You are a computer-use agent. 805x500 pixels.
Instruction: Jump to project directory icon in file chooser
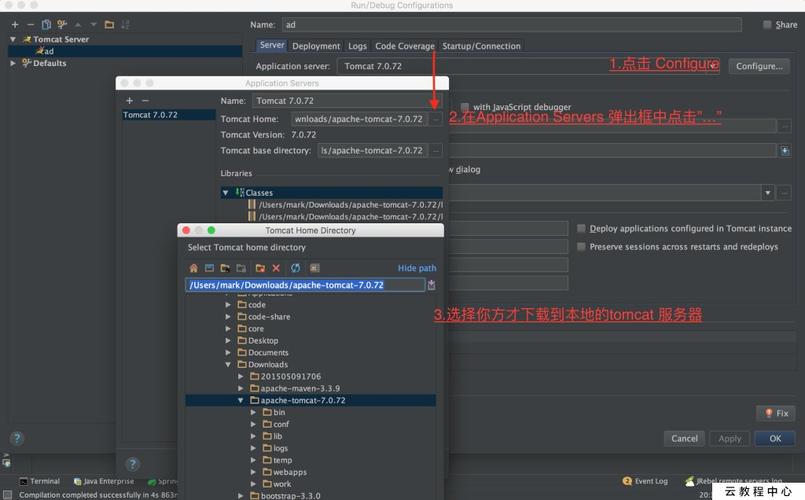click(225, 268)
